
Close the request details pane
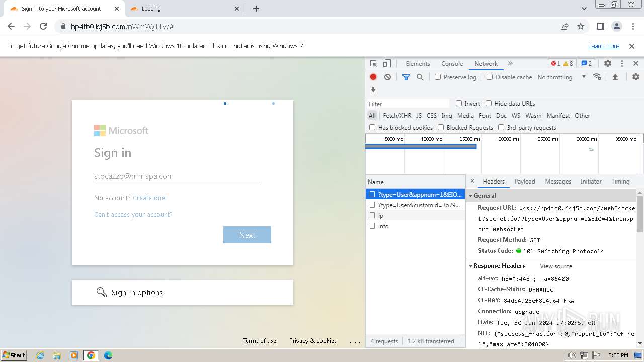(x=472, y=181)
